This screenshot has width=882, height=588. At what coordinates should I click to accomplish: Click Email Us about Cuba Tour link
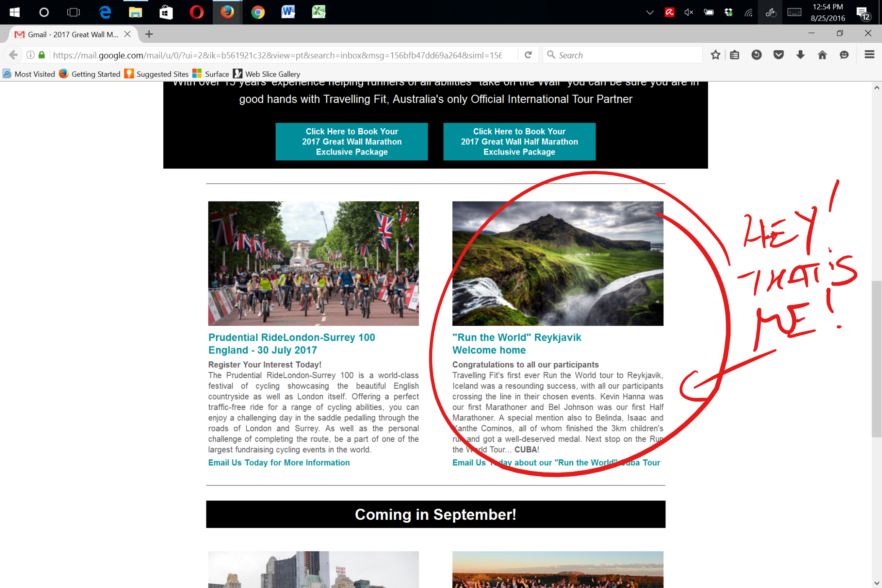pos(556,463)
